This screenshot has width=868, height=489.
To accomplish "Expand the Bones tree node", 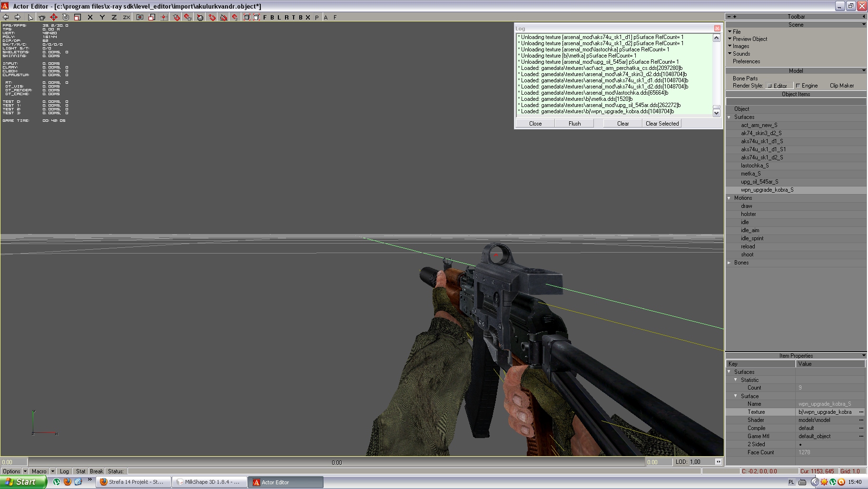I will 729,263.
